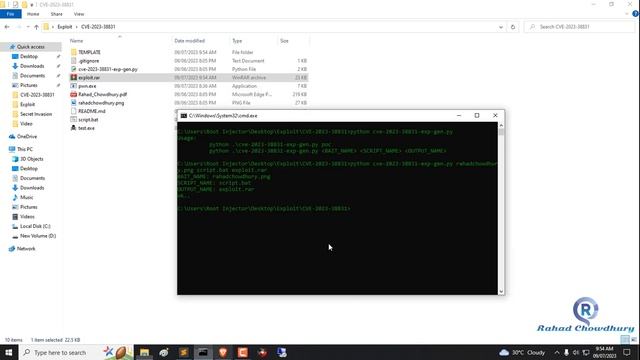The width and height of the screenshot is (640, 360).
Task: Open pinned Downloads under Quick access
Action: 32,66
